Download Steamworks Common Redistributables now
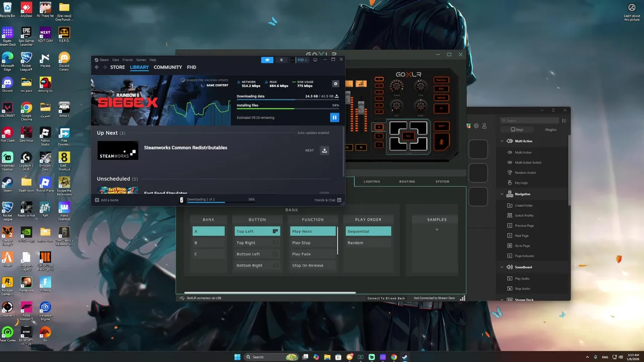 325,150
